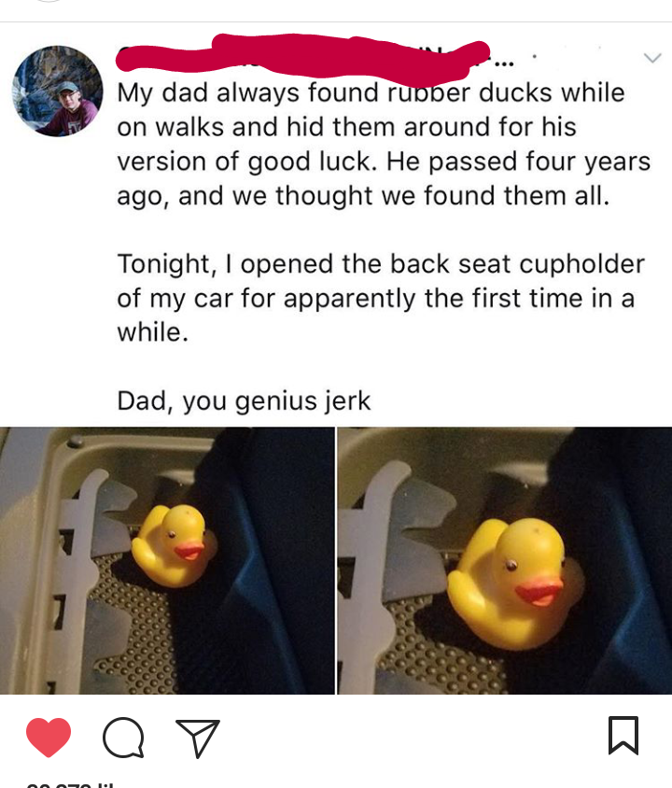Save post with the bookmark icon
Image resolution: width=672 pixels, height=788 pixels.
[623, 736]
